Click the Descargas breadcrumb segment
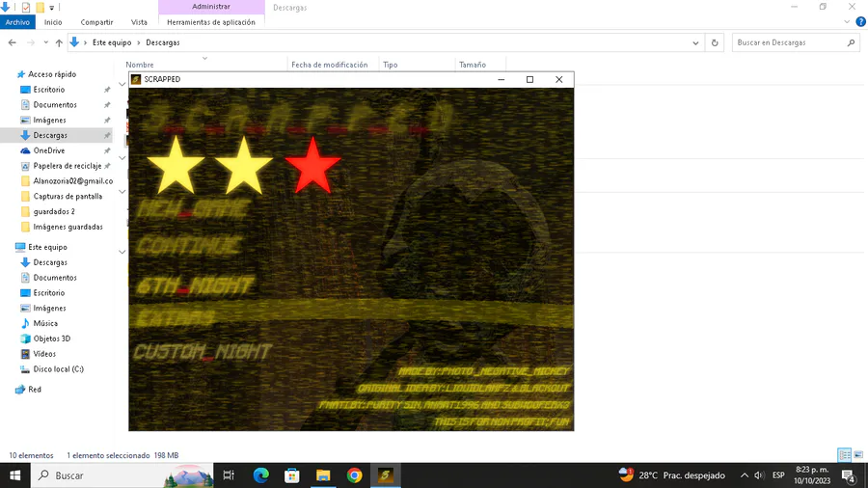The image size is (868, 488). point(163,42)
